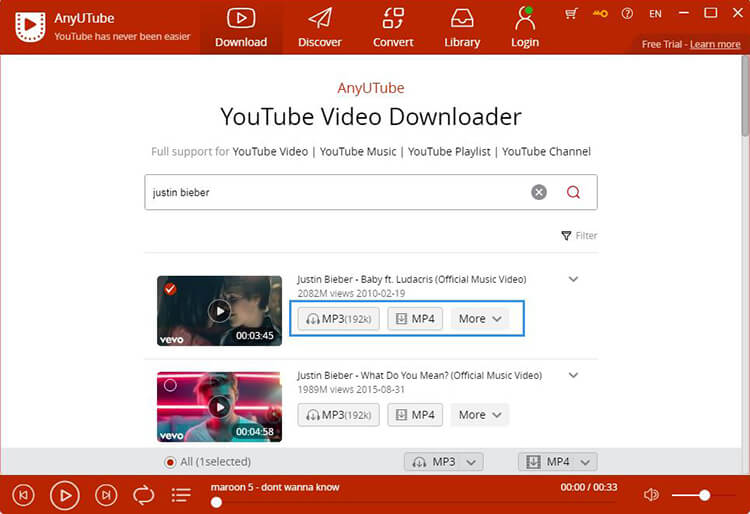Open the Convert tab
Image resolution: width=750 pixels, height=514 pixels.
tap(393, 28)
